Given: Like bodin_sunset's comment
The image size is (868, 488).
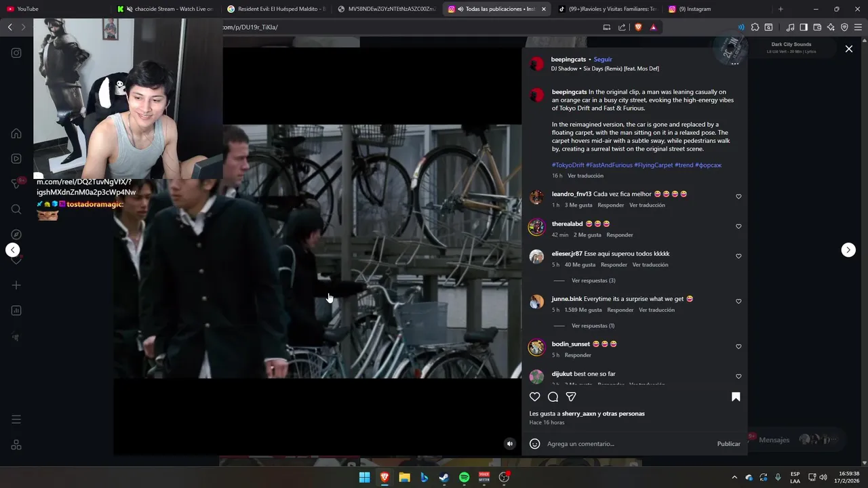Looking at the screenshot, I should pyautogui.click(x=738, y=346).
